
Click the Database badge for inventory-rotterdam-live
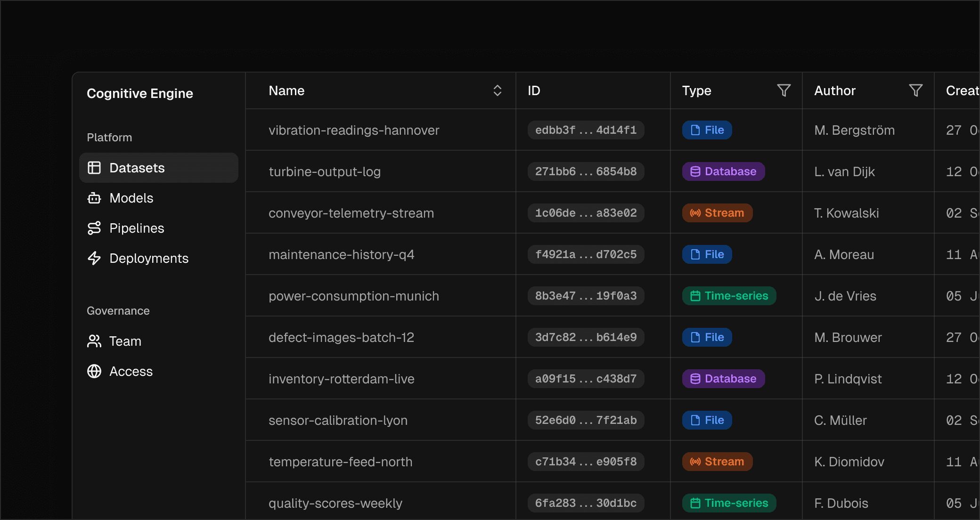coord(723,379)
